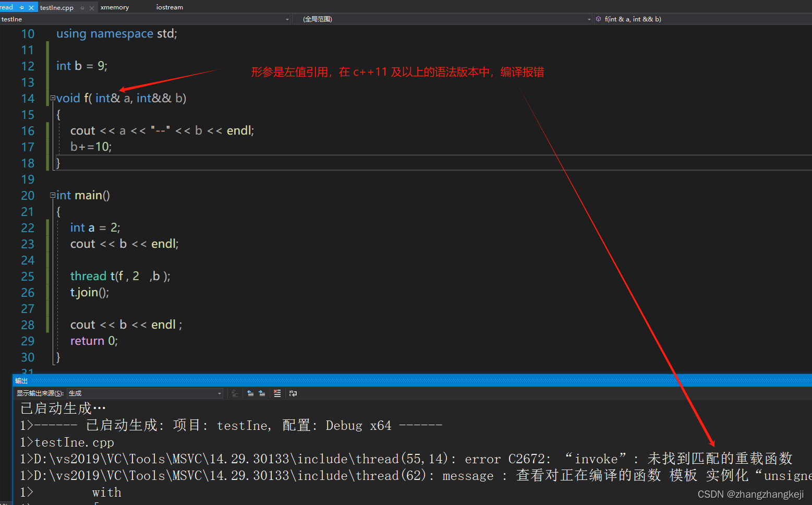The height and width of the screenshot is (505, 812).
Task: Click the 'int a = 2;' line
Action: 95,228
